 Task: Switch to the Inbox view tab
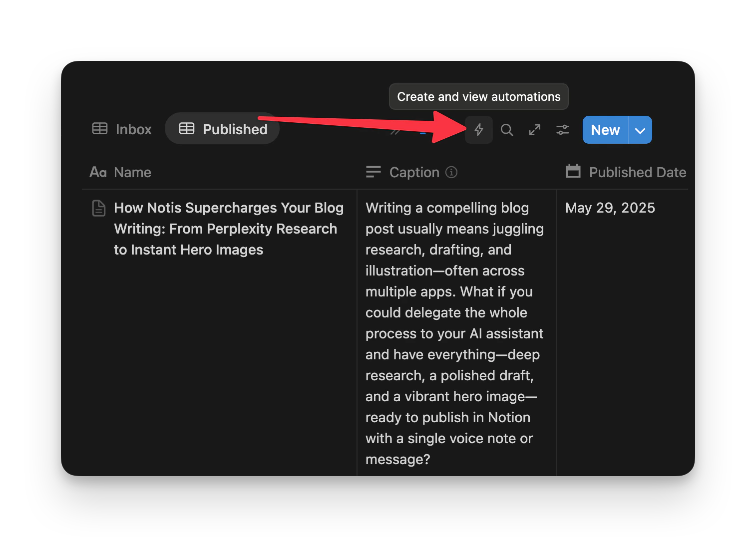click(122, 129)
